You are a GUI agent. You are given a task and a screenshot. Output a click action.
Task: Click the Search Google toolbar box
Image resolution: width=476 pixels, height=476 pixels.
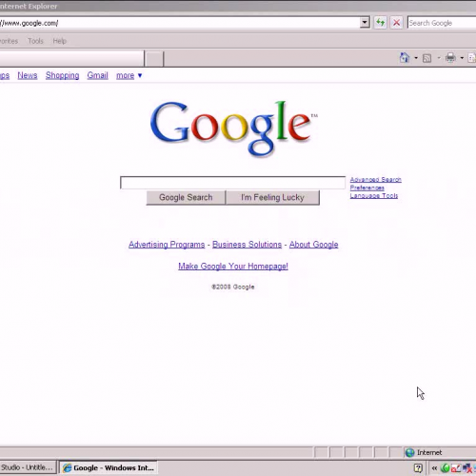(442, 23)
